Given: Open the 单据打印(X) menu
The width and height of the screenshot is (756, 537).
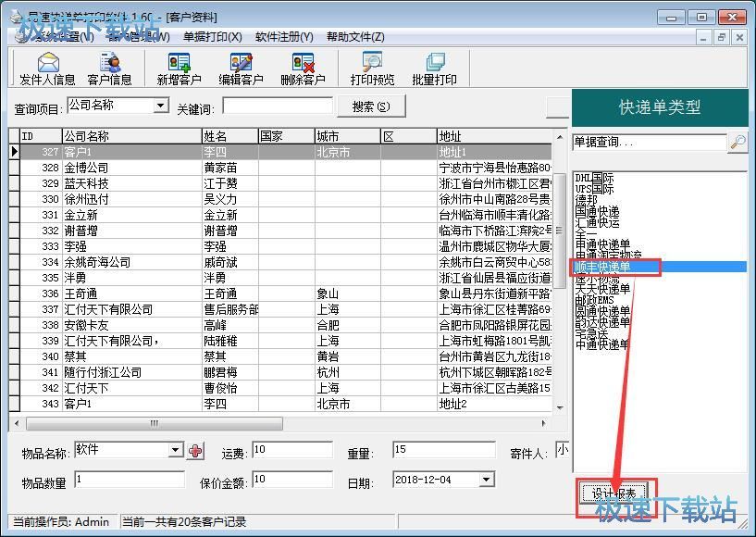Looking at the screenshot, I should (x=213, y=37).
